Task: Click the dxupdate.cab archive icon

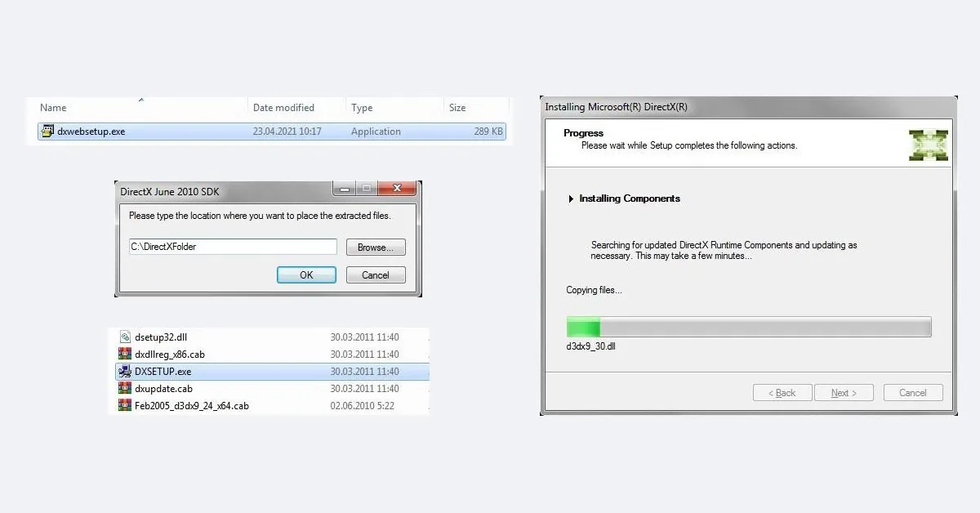Action: [x=125, y=388]
